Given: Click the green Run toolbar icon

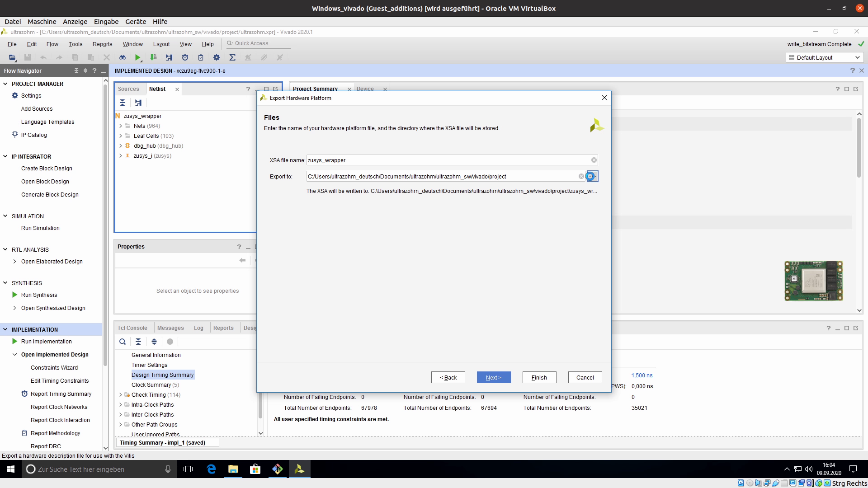Looking at the screenshot, I should 137,57.
